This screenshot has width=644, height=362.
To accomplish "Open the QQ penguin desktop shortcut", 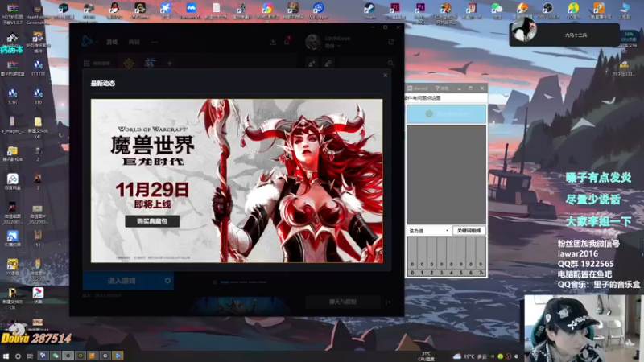I will [x=114, y=10].
